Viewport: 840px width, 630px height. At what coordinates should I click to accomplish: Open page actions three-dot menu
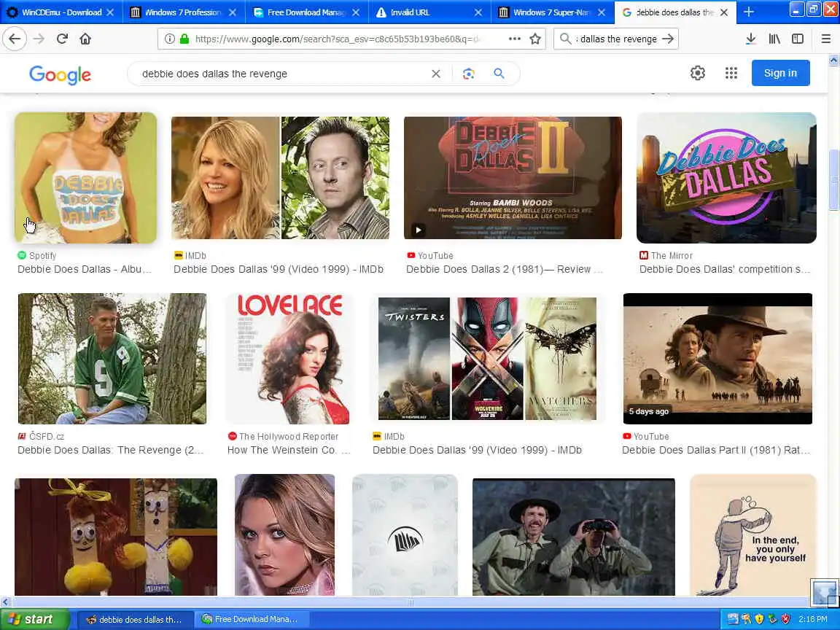click(514, 39)
